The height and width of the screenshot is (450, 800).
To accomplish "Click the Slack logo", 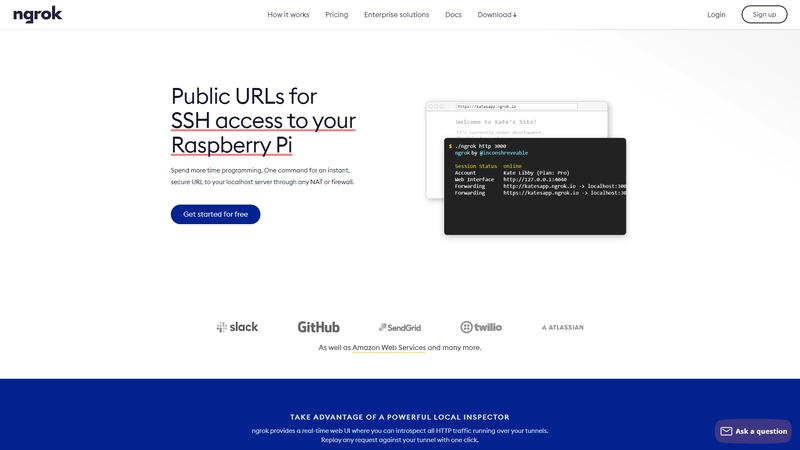I will [237, 327].
